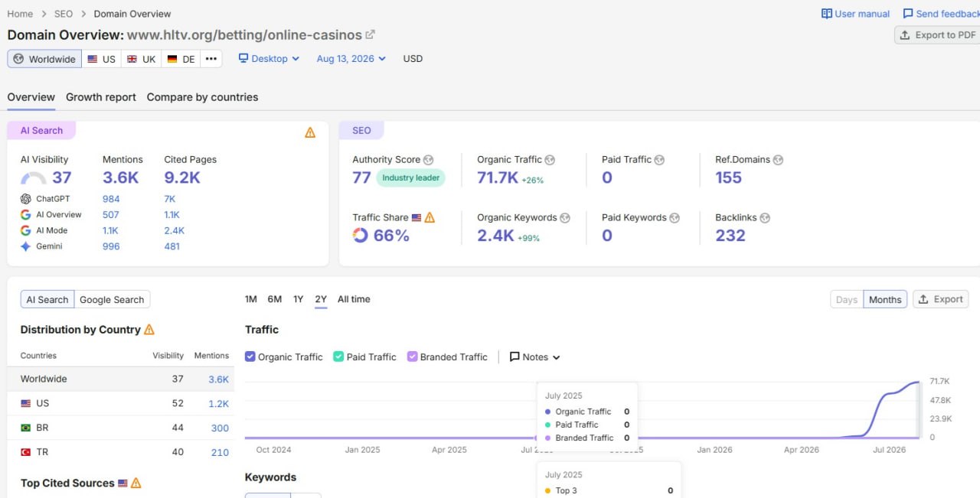Click the US flag in Traffic Share

point(416,218)
